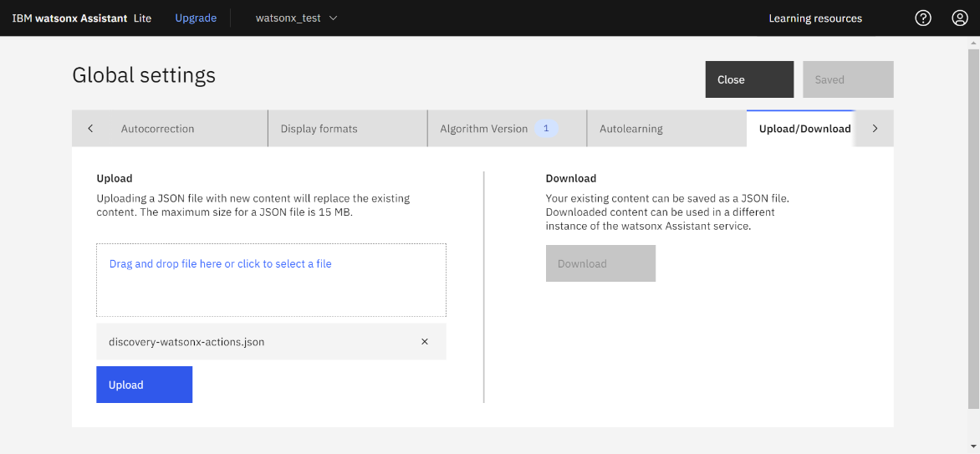
Task: Go to the Autolearning tab
Action: point(630,129)
